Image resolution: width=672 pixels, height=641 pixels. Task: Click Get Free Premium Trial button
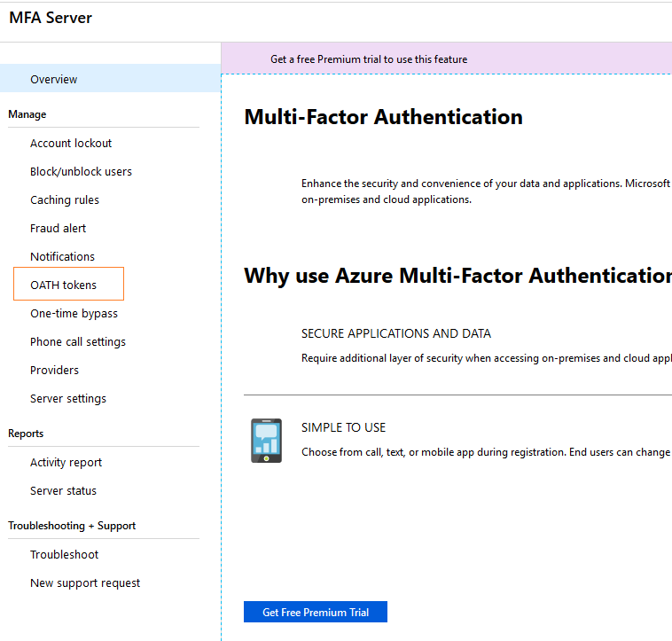[x=316, y=612]
